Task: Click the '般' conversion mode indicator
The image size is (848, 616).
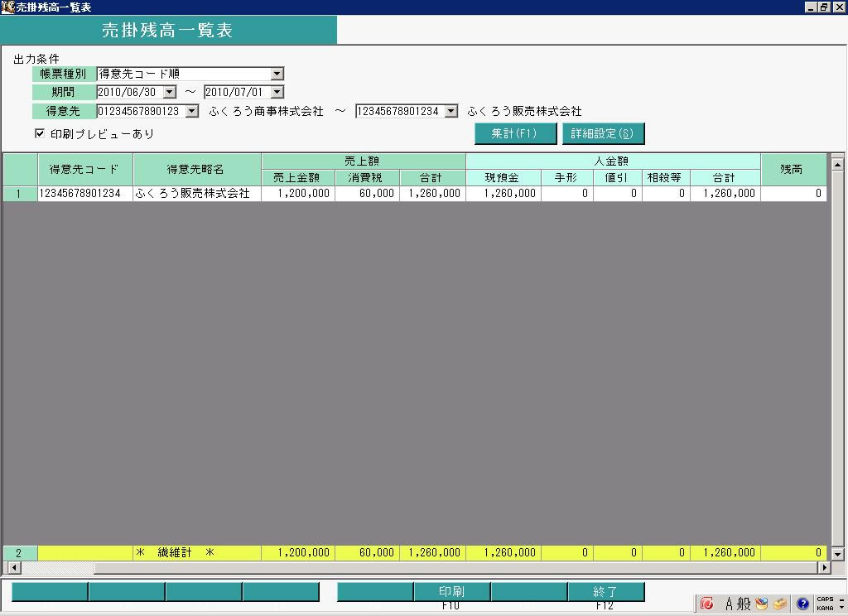Action: click(x=744, y=604)
